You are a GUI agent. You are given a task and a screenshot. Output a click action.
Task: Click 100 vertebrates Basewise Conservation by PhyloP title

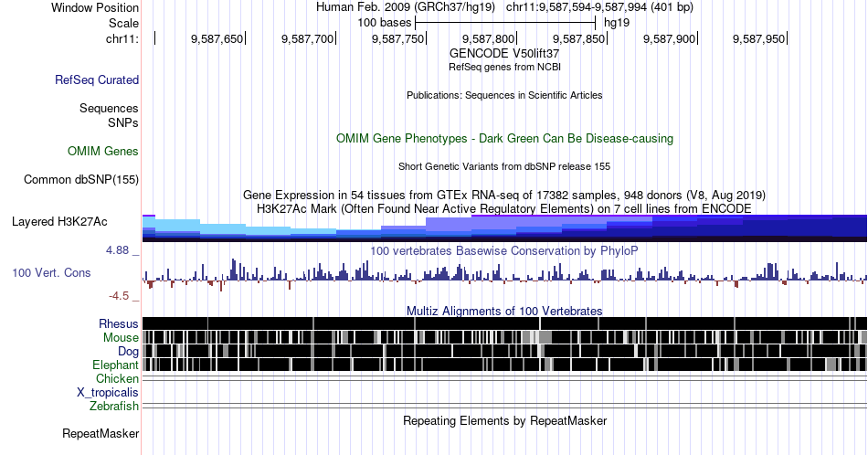504,250
